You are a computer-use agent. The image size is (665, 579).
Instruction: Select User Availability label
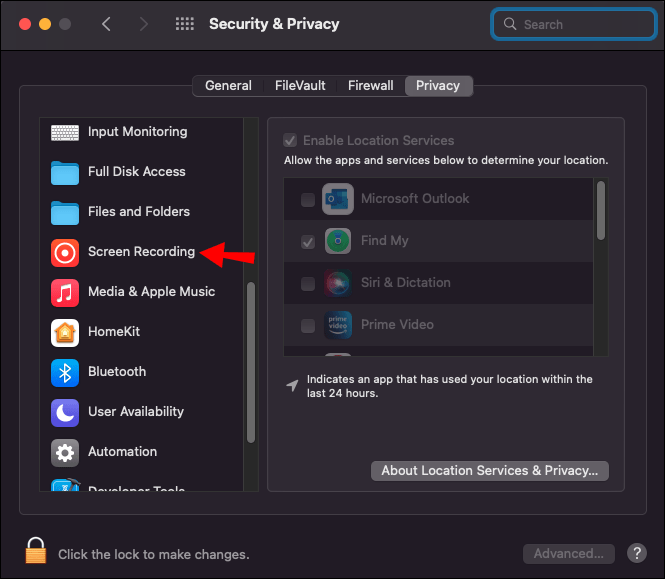click(x=136, y=411)
